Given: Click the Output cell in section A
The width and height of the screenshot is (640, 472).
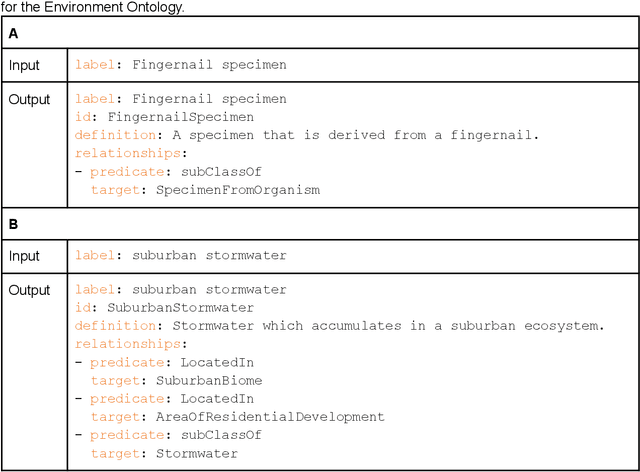Looking at the screenshot, I should (29, 99).
